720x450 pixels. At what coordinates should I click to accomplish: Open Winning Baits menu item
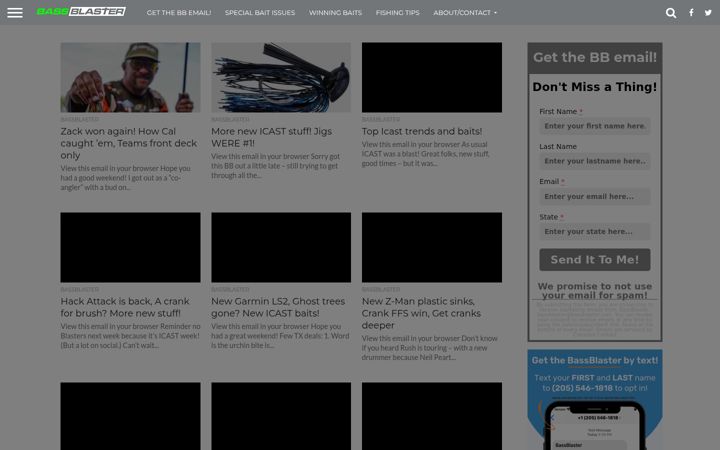(x=335, y=13)
